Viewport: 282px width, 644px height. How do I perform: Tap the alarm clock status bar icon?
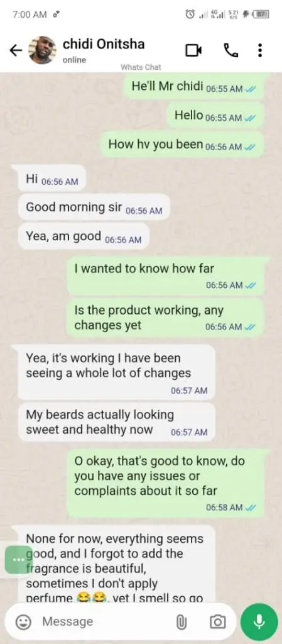point(190,14)
